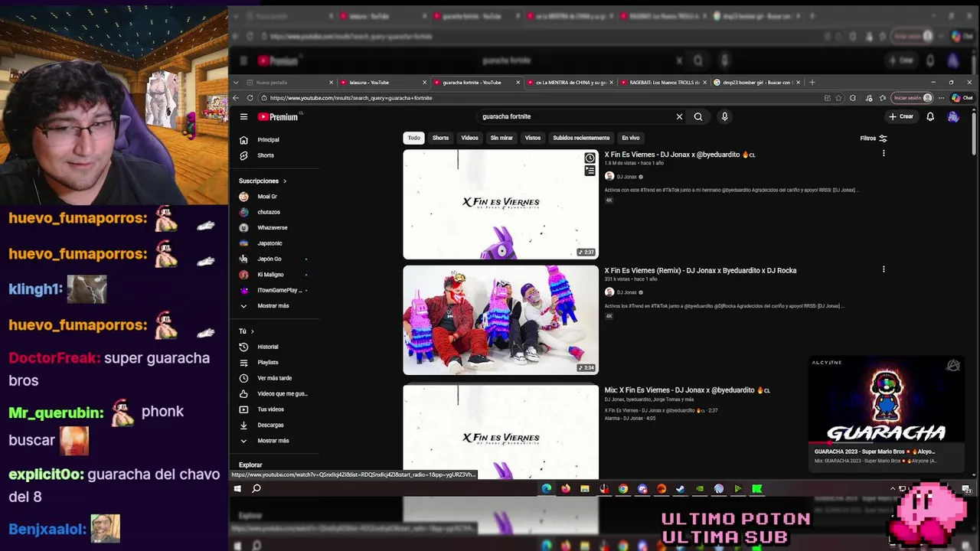The height and width of the screenshot is (551, 980).
Task: Click the magnifier search button
Action: (x=698, y=117)
